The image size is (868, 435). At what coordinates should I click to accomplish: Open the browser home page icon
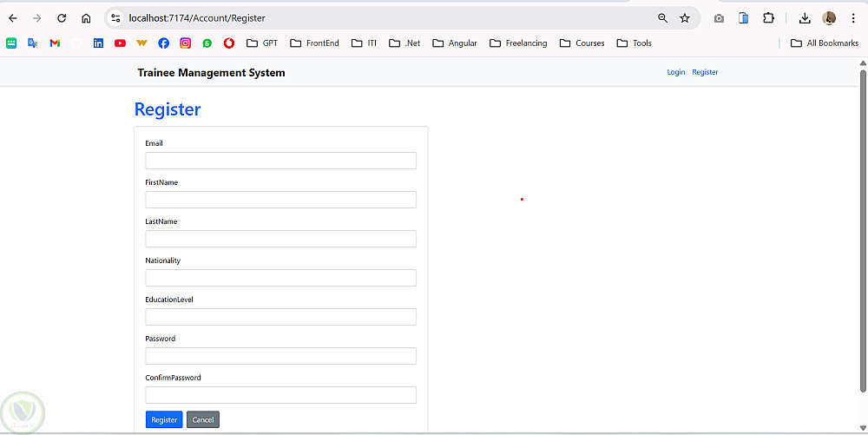coord(86,18)
